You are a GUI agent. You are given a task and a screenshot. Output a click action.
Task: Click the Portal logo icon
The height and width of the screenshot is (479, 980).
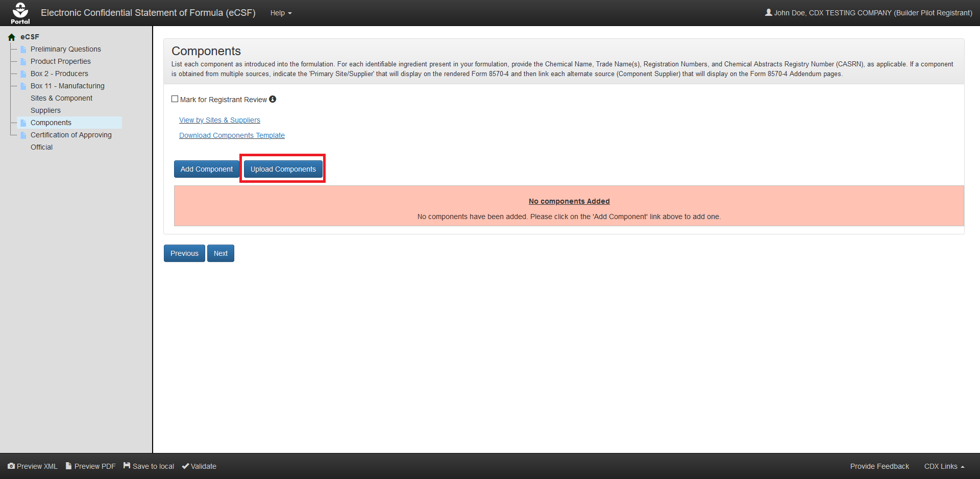[x=20, y=13]
